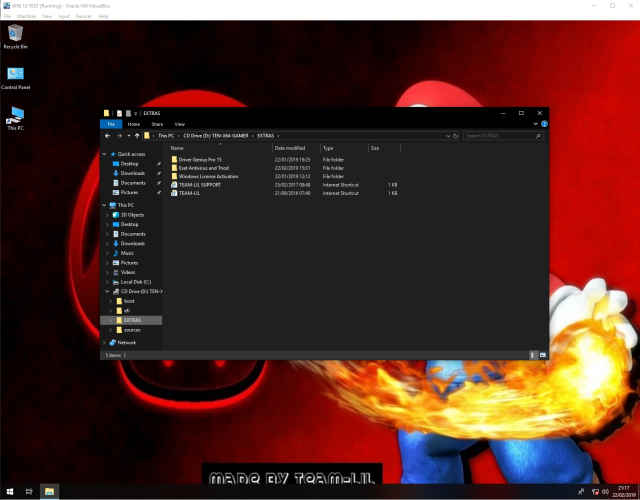
Task: Select the Windows License Activators folder
Action: (206, 176)
